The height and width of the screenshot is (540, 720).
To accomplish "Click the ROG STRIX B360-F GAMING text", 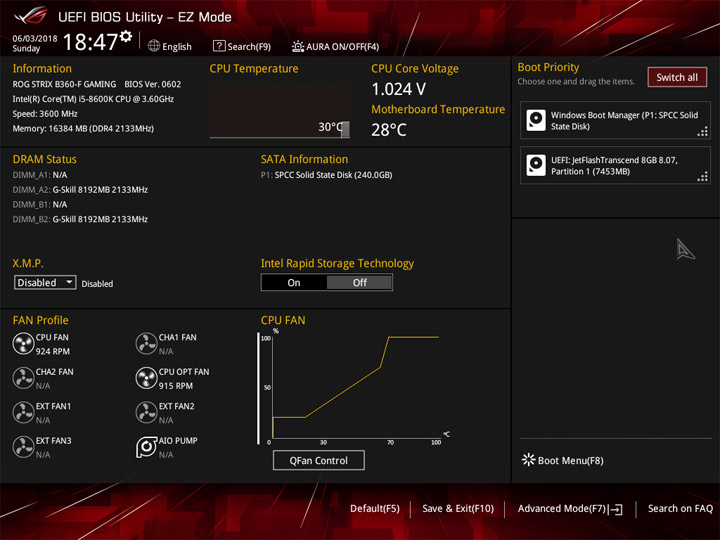I will (x=64, y=84).
